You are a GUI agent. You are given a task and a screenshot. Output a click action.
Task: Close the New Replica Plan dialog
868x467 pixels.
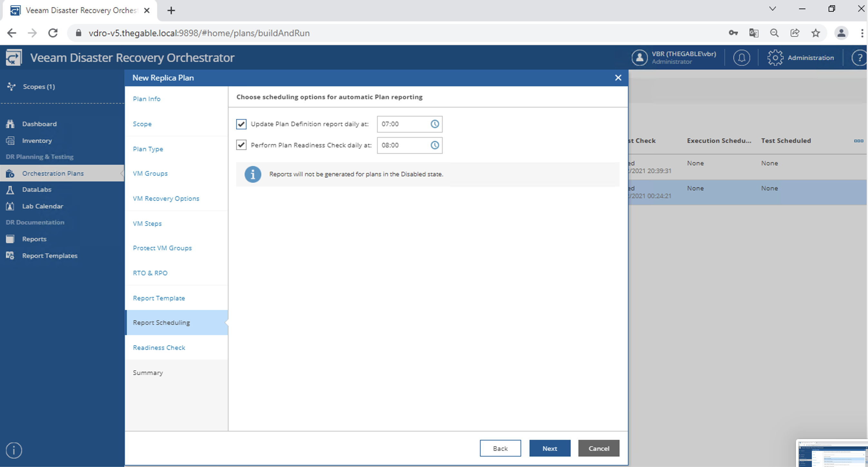tap(618, 78)
